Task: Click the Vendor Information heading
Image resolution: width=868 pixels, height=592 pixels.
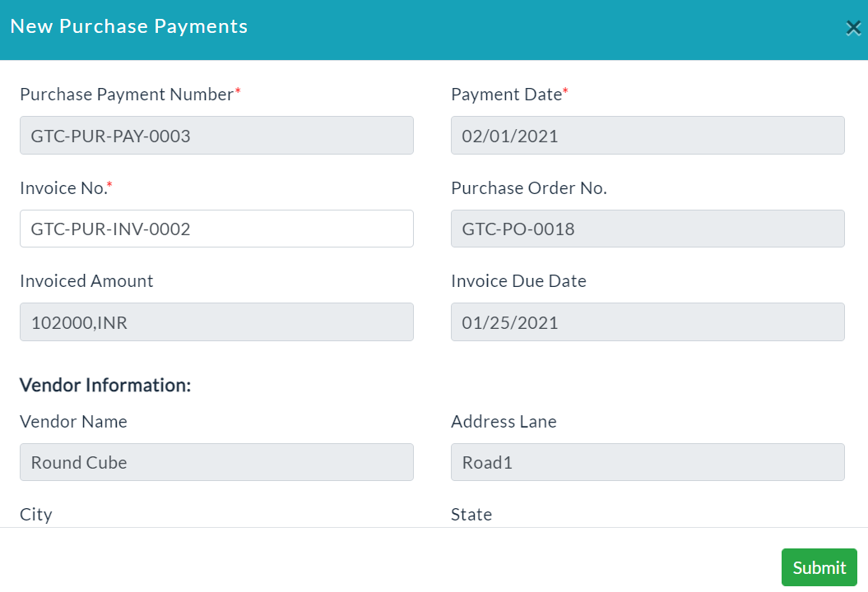Action: click(105, 385)
